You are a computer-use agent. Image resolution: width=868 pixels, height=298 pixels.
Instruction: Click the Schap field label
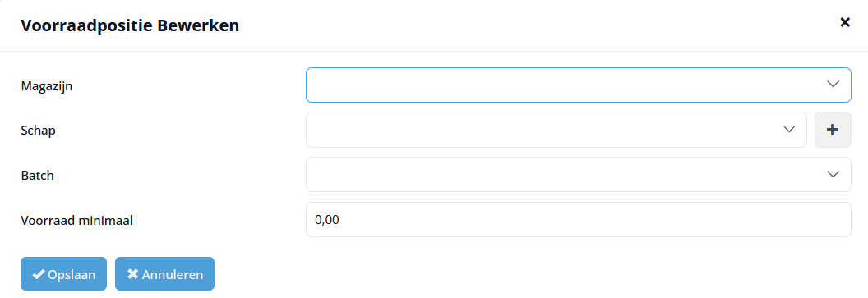[38, 131]
